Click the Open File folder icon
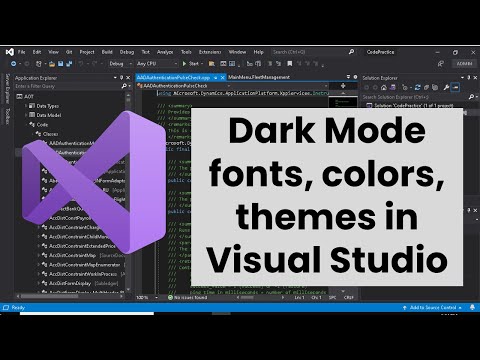The image size is (480, 360). 52,64
